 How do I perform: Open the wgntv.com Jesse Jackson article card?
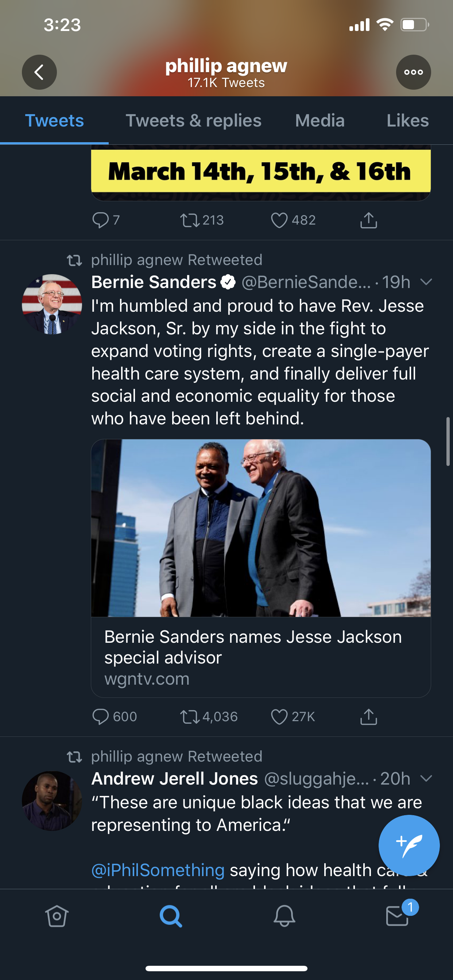261,656
